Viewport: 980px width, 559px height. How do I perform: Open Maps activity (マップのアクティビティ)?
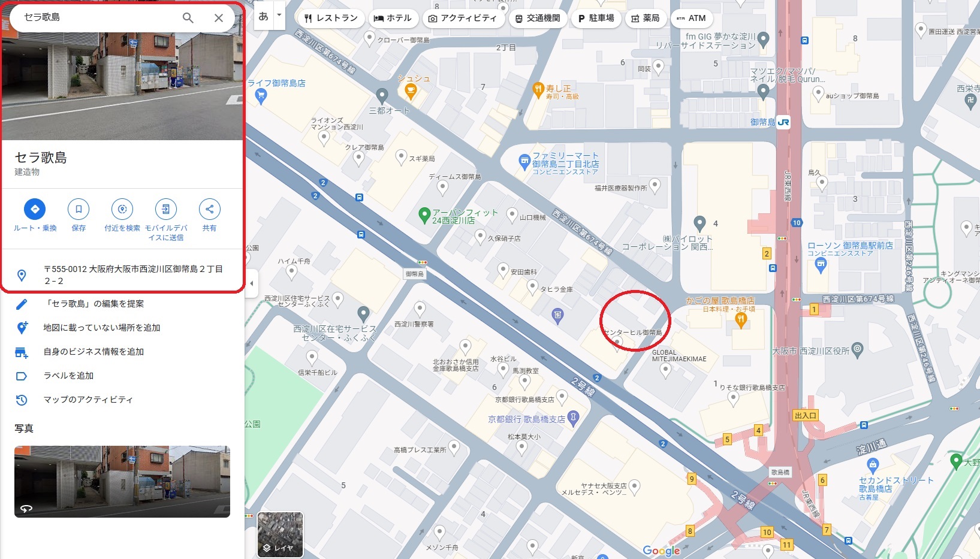coord(122,400)
